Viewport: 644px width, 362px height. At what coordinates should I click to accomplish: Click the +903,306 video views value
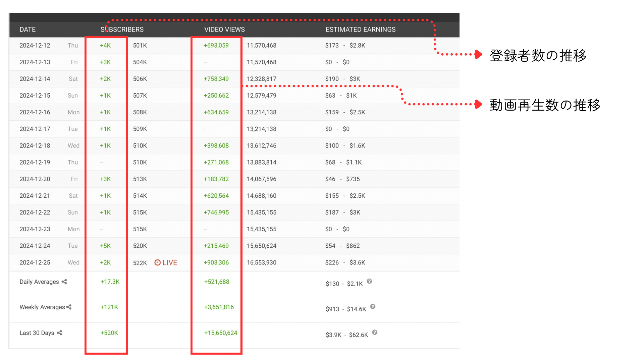[x=216, y=263]
